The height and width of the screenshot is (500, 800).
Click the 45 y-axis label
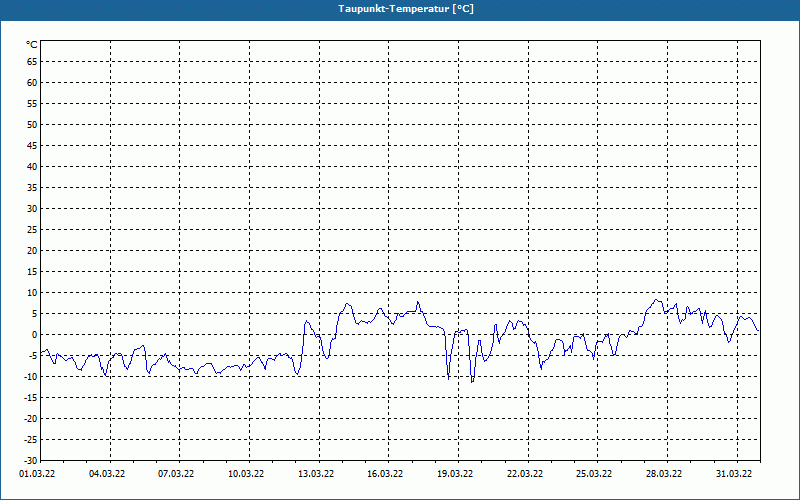tap(32, 145)
